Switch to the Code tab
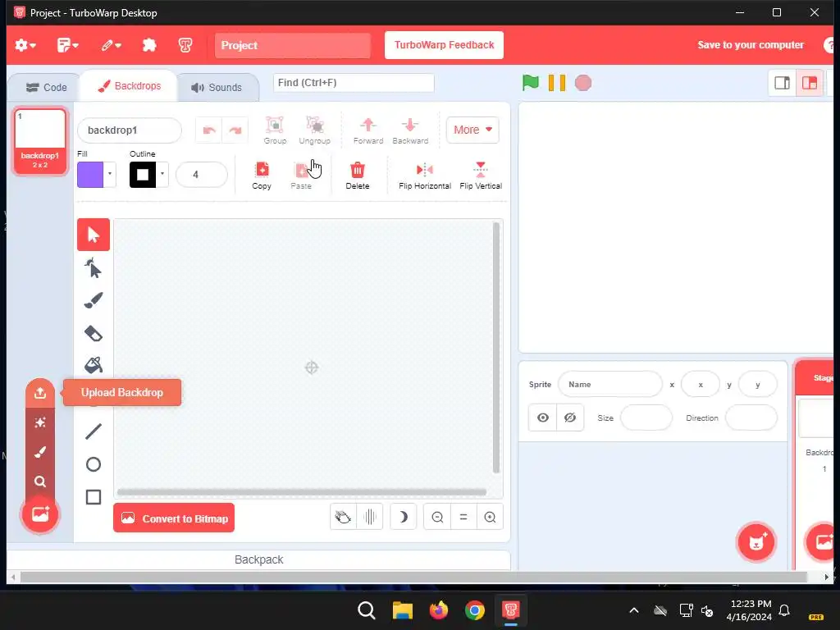The height and width of the screenshot is (630, 840). tap(46, 87)
